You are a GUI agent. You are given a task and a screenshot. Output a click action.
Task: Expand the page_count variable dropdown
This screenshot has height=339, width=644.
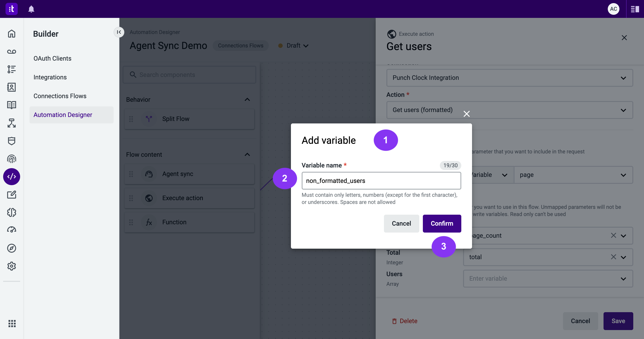coord(623,236)
